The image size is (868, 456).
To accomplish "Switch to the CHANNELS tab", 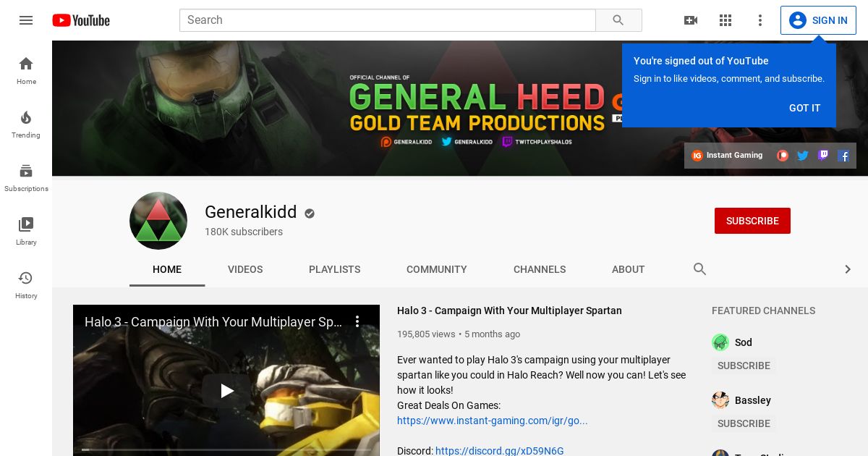I will point(540,269).
